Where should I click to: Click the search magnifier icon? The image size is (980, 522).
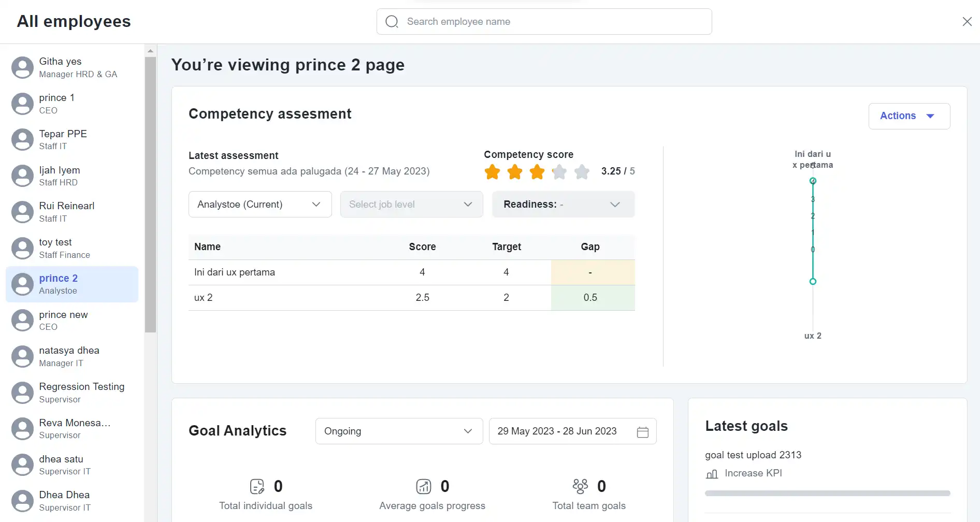pos(392,22)
